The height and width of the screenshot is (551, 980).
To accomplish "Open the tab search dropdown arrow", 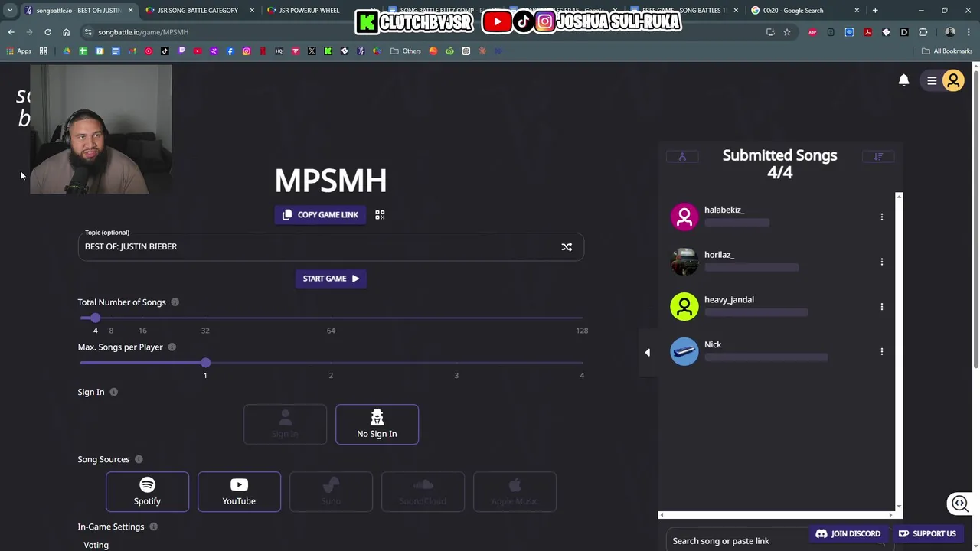I will point(10,11).
